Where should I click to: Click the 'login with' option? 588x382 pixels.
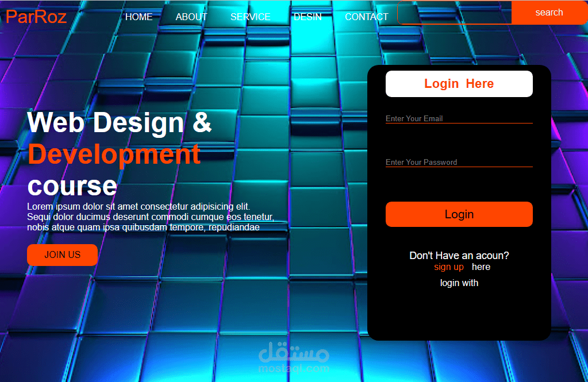[459, 283]
